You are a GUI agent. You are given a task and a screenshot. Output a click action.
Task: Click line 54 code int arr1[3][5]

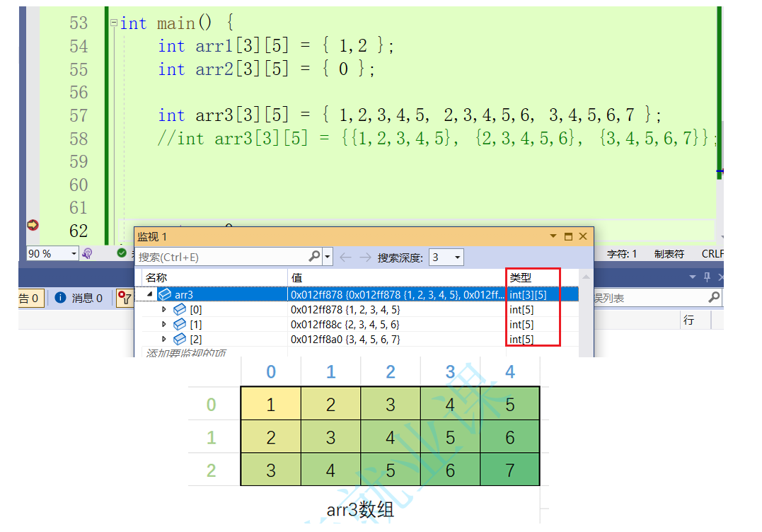(x=275, y=46)
